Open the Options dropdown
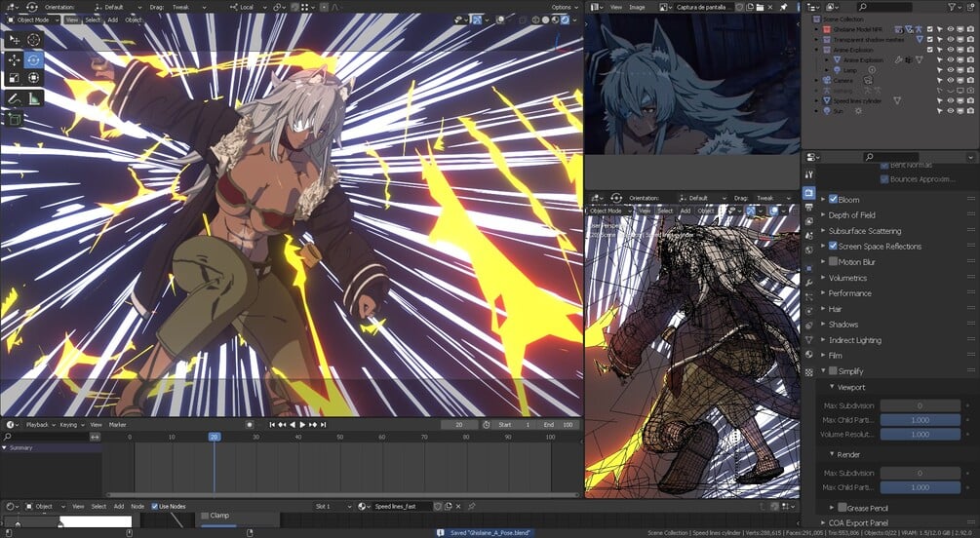The height and width of the screenshot is (538, 980). click(564, 7)
